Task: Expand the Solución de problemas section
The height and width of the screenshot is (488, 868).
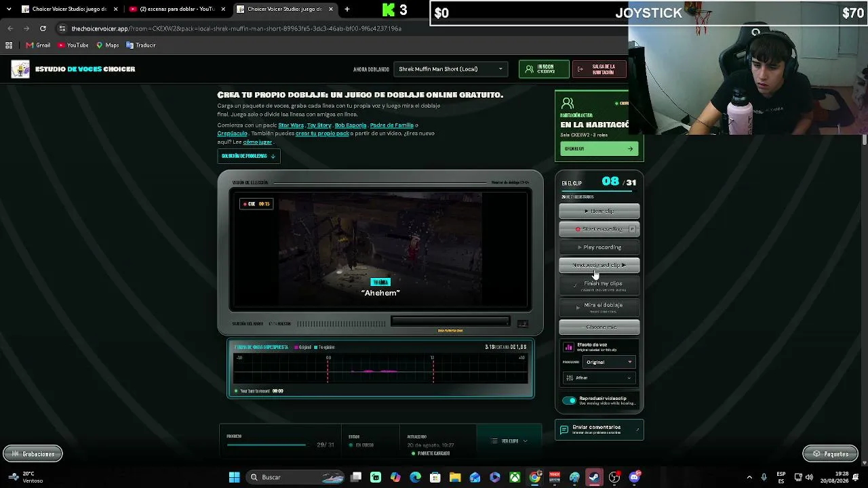Action: [248, 156]
